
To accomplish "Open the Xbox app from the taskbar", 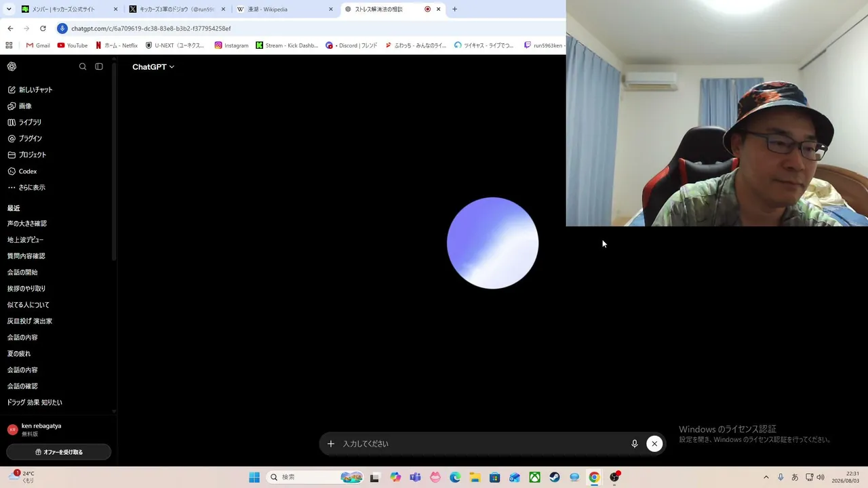I will (535, 477).
